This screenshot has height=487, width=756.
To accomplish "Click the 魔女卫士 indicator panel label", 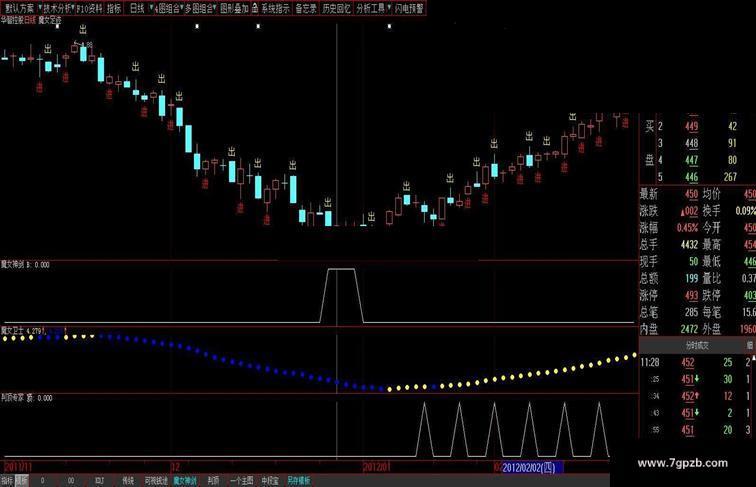I will (x=12, y=331).
